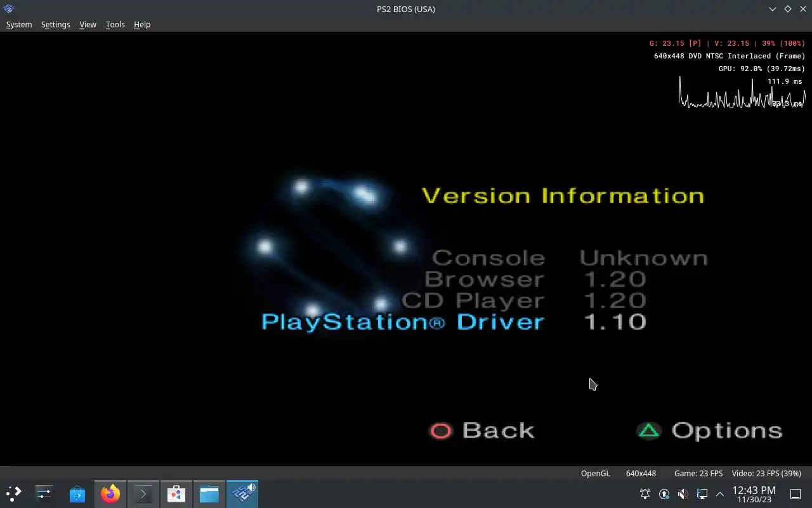812x508 pixels.
Task: Click the Game: 23 FPS status entry
Action: (x=698, y=473)
